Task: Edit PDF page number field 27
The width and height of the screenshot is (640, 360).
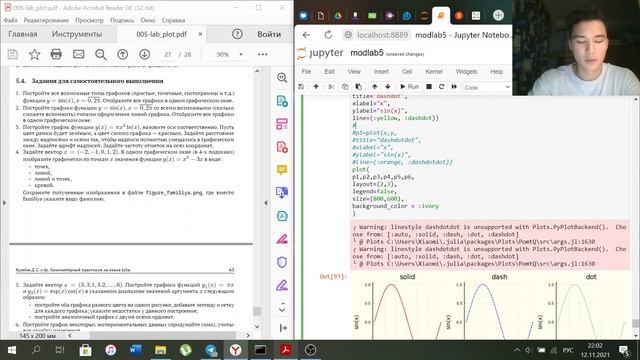Action: (x=168, y=54)
